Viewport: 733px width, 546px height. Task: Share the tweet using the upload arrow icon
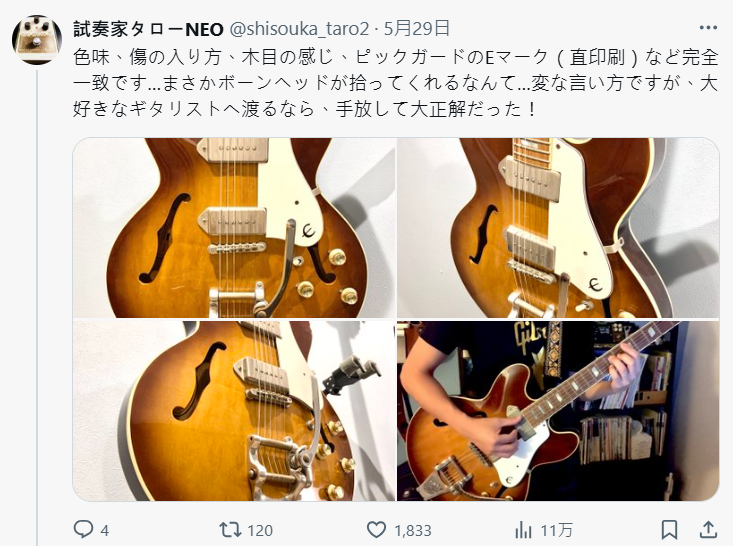(708, 530)
